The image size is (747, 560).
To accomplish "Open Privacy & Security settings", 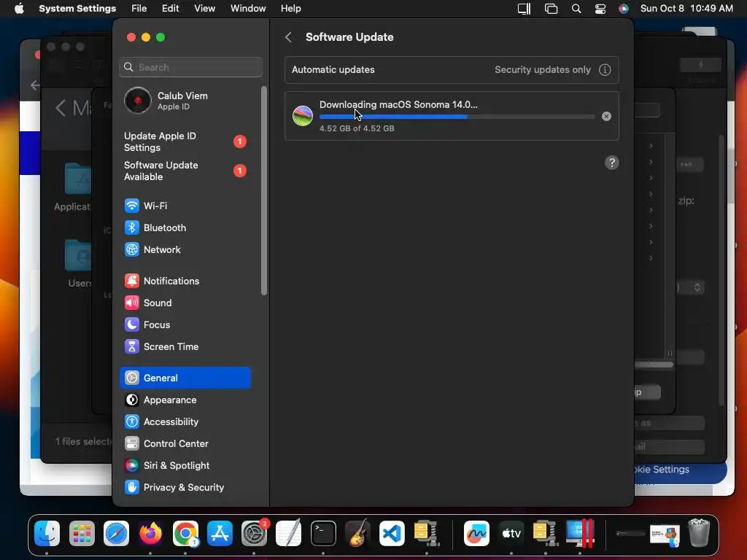I will tap(185, 488).
